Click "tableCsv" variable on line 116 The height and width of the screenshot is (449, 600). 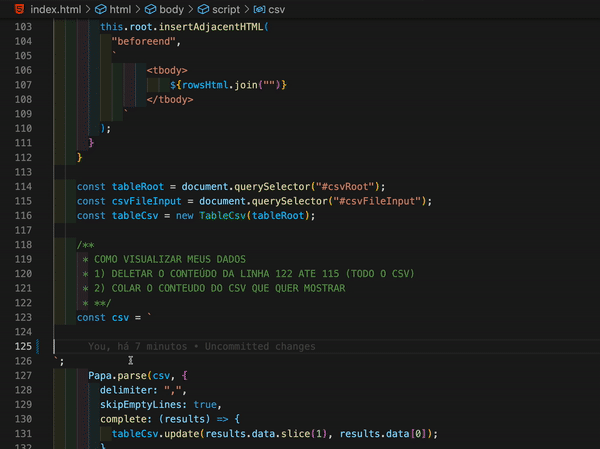135,216
